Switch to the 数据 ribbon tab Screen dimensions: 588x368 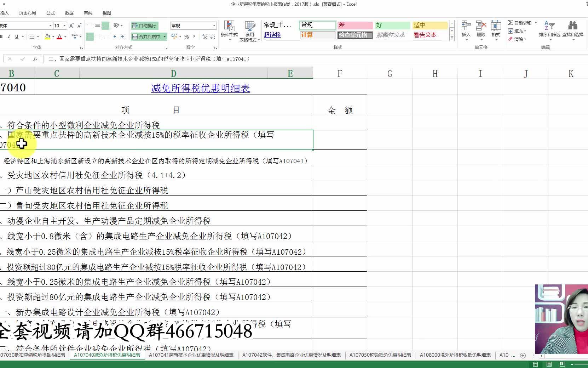coord(69,13)
